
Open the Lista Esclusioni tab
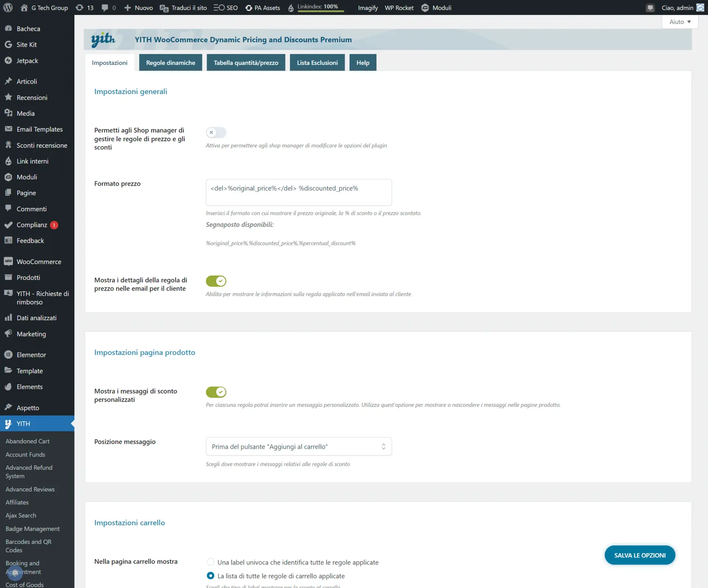click(317, 63)
